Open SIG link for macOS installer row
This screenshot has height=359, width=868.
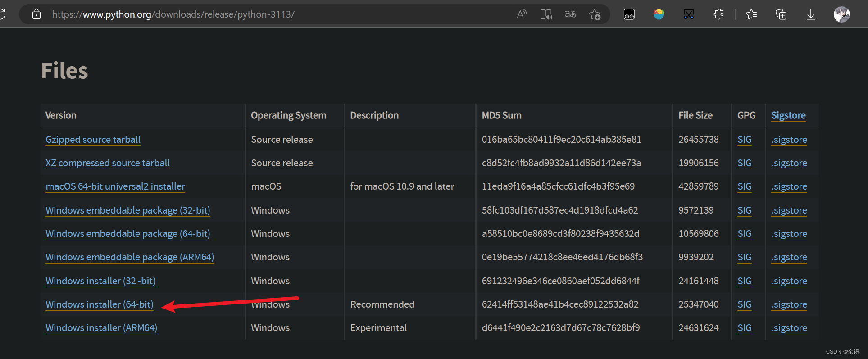[745, 186]
